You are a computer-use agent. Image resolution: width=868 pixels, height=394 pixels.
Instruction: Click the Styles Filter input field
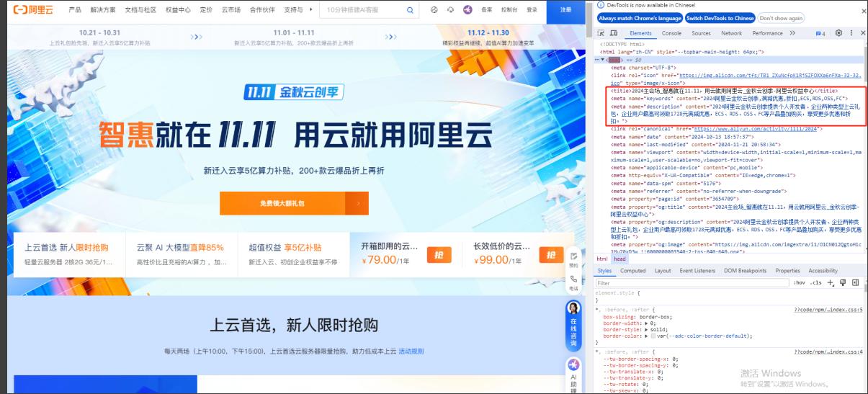[x=692, y=283]
